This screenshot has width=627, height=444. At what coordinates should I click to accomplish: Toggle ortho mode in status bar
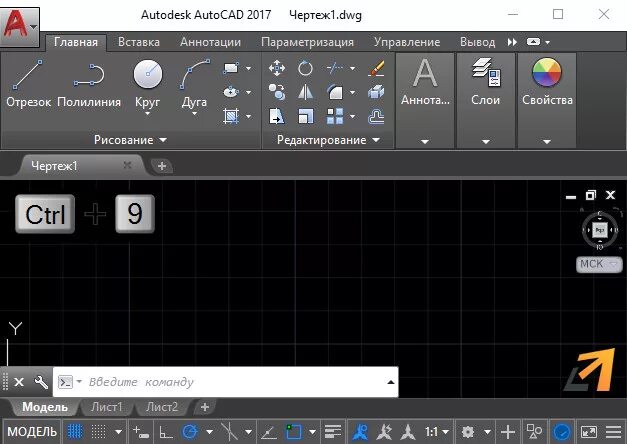pyautogui.click(x=166, y=432)
